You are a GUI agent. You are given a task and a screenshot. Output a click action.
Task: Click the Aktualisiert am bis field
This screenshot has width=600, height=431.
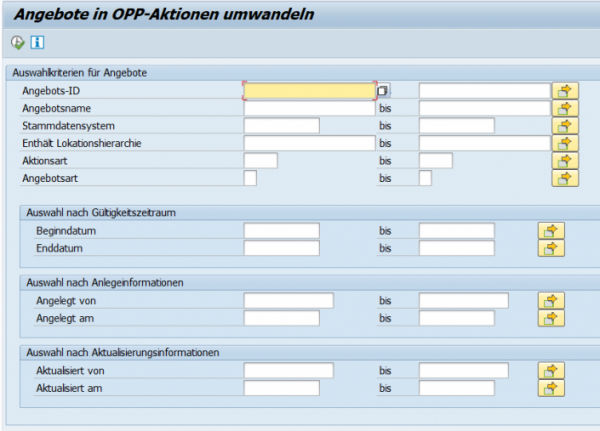[x=457, y=388]
